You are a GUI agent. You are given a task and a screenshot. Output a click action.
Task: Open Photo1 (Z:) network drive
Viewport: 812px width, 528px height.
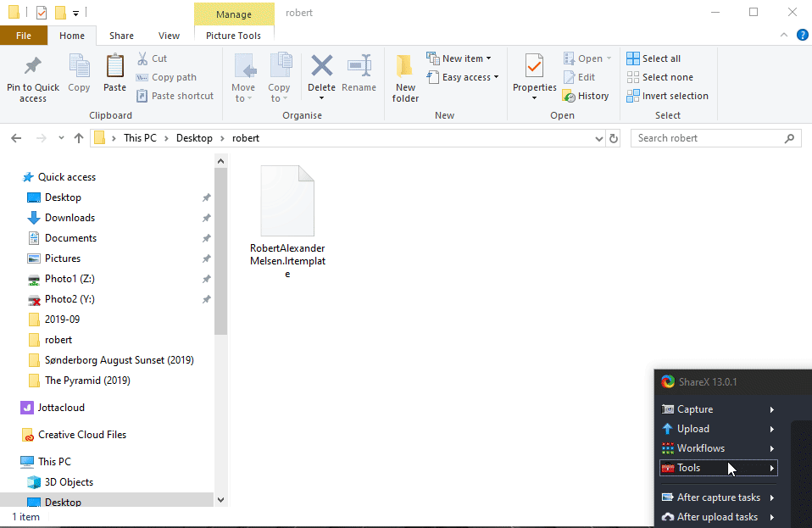tap(70, 279)
